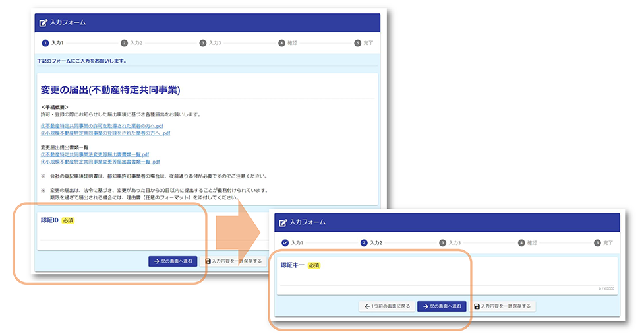This screenshot has width=644, height=336.
Task: Select step 入力3 in the 認証キー form
Action: click(x=450, y=243)
